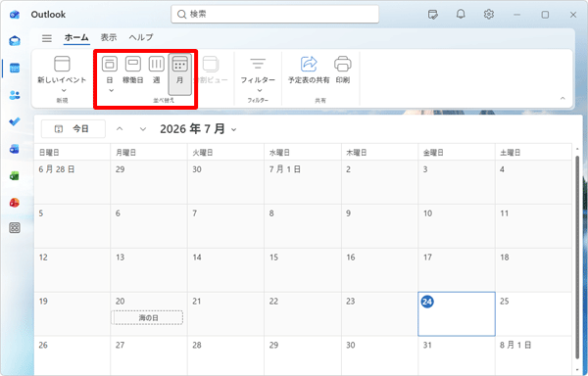Expand the 新しいイベント dropdown arrow
588x376 pixels.
64,90
